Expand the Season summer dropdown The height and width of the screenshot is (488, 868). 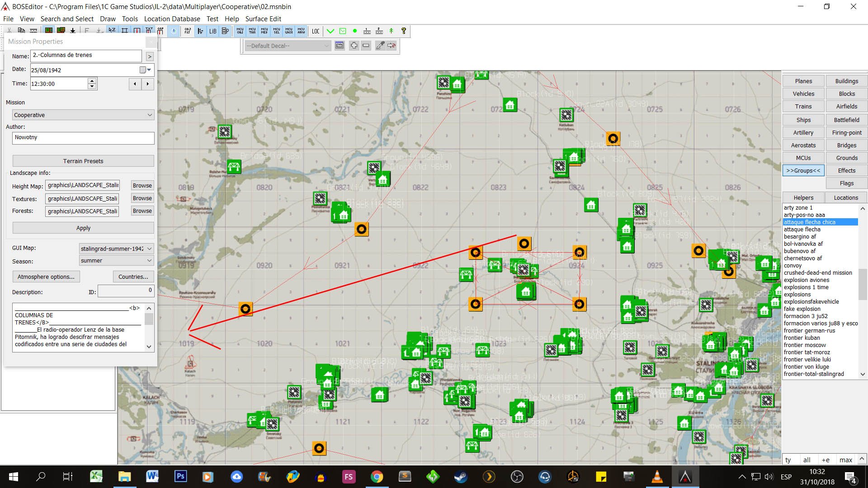pyautogui.click(x=116, y=261)
